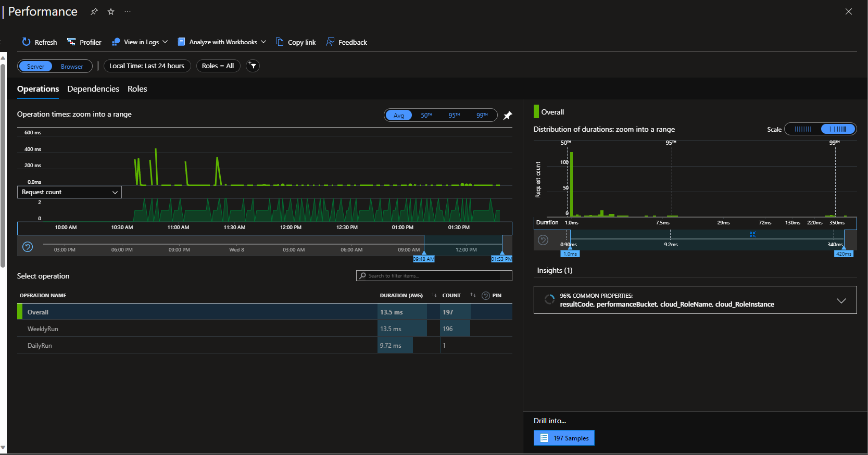
Task: Sort by the count column arrows
Action: tap(473, 295)
